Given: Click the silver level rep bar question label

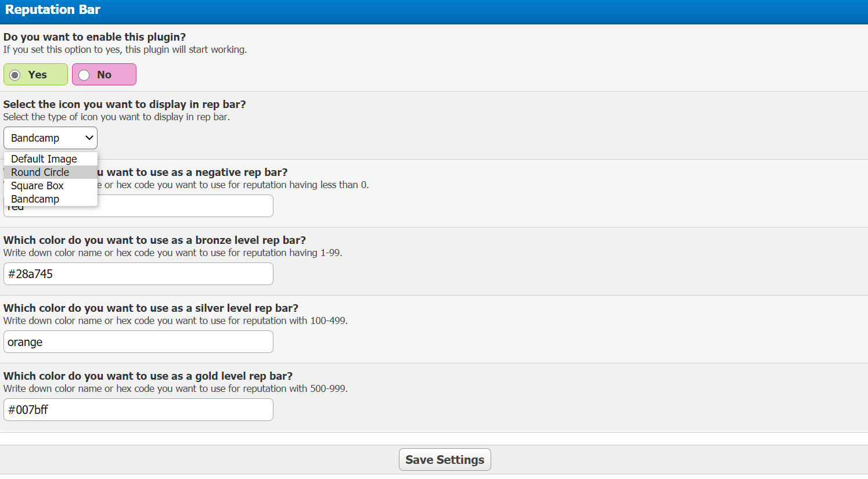Looking at the screenshot, I should tap(151, 308).
